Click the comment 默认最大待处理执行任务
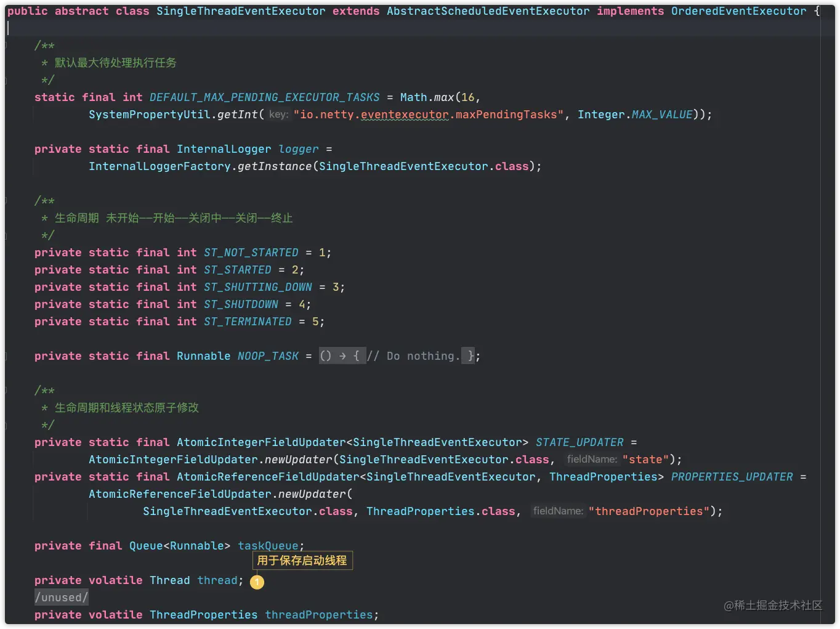This screenshot has height=629, width=840. coord(116,63)
